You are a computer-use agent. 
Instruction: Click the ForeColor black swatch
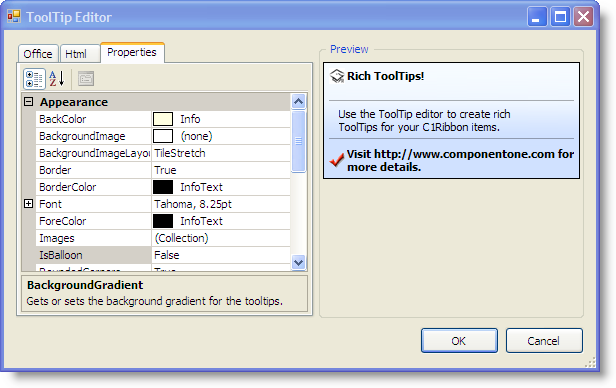(163, 221)
